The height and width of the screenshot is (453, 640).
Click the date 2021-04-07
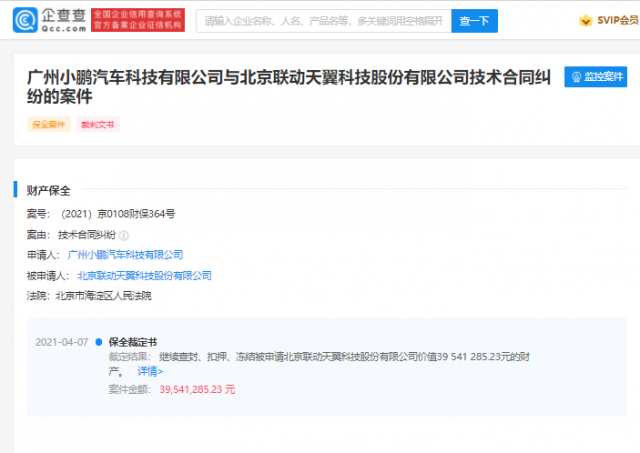coord(62,342)
